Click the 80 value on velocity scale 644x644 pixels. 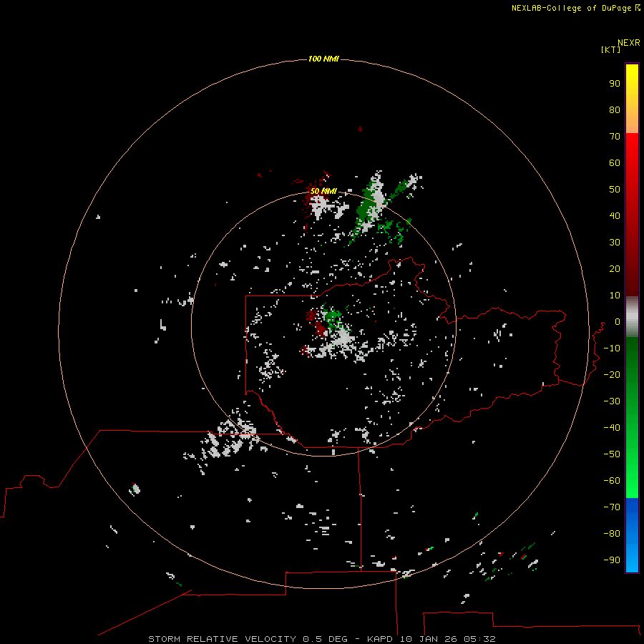(615, 110)
